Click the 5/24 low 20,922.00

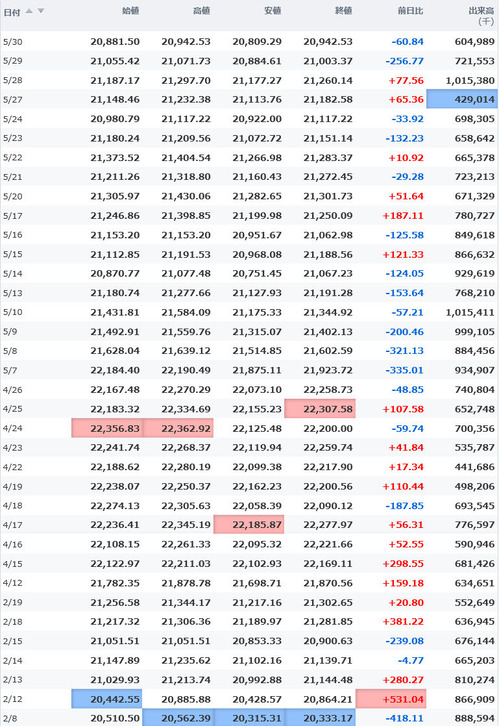257,119
